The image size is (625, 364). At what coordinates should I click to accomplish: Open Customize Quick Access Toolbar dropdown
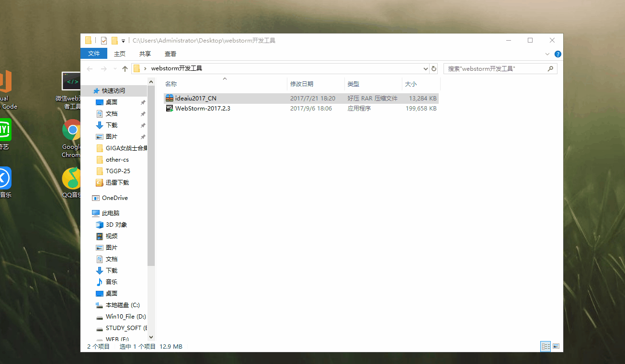(123, 41)
